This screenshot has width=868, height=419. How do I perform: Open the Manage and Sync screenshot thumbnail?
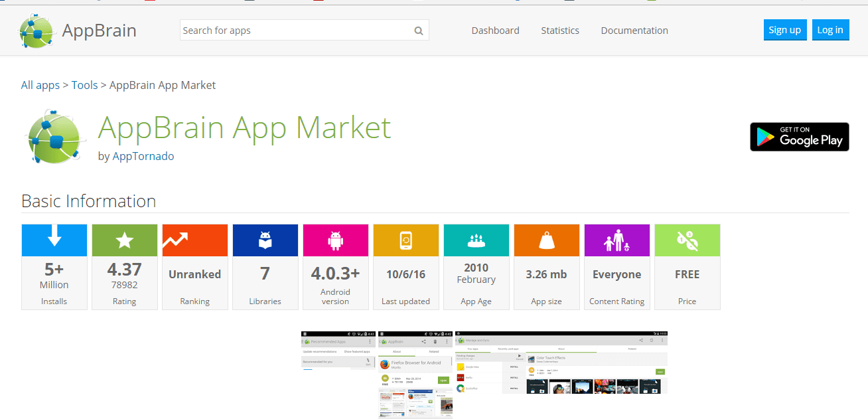(x=561, y=362)
